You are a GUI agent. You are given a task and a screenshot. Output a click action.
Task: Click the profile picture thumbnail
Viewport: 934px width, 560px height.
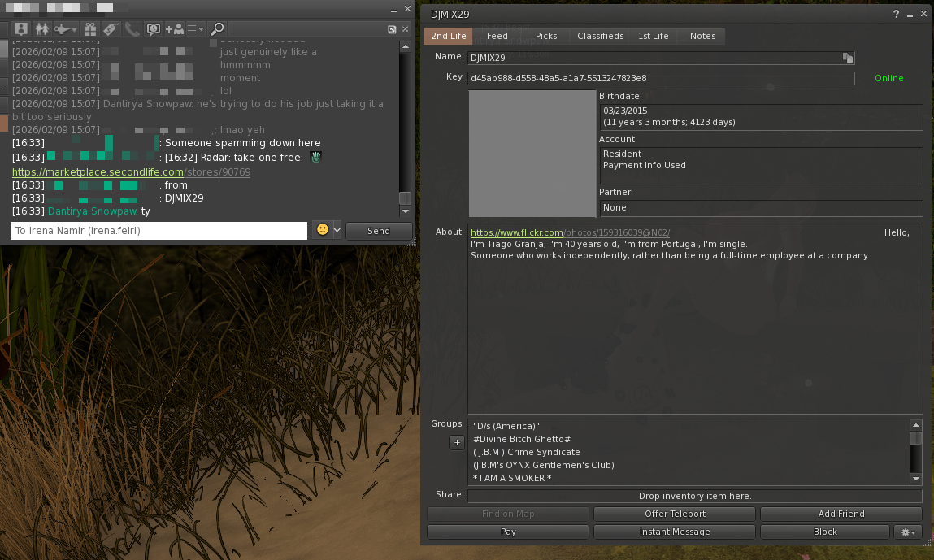point(532,154)
